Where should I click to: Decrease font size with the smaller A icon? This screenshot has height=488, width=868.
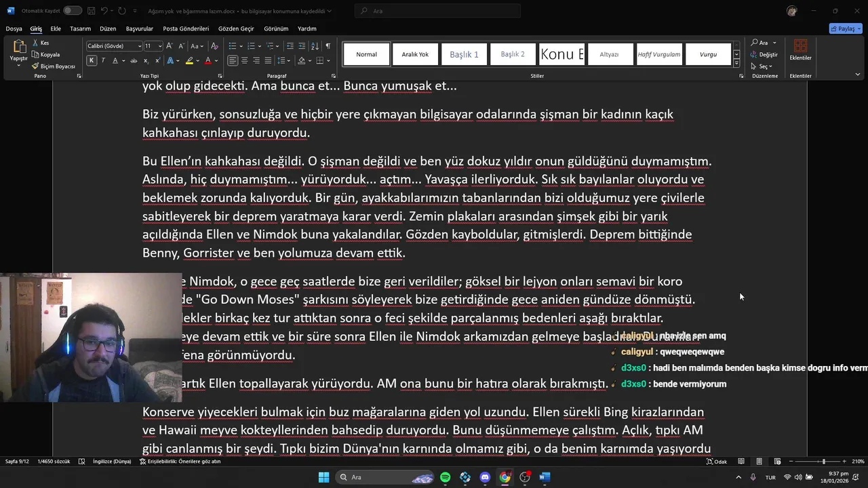pos(182,46)
